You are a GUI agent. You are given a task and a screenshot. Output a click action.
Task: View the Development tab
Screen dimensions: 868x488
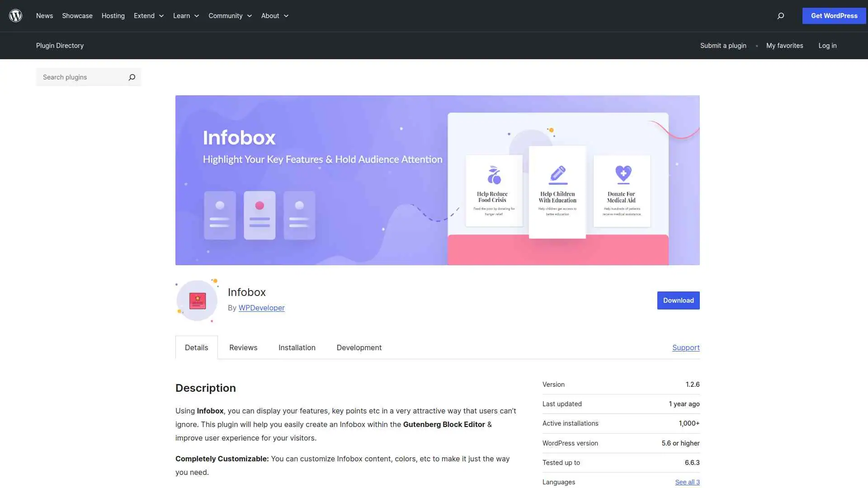tap(359, 347)
